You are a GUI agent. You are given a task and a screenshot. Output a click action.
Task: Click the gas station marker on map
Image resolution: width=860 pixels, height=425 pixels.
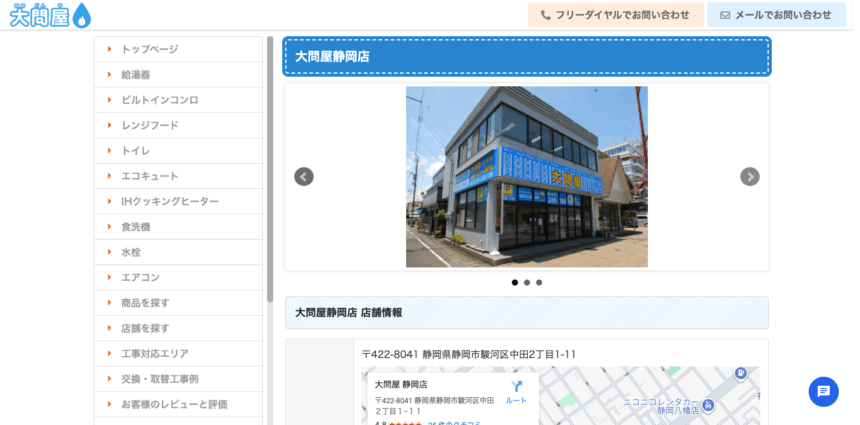coord(740,373)
